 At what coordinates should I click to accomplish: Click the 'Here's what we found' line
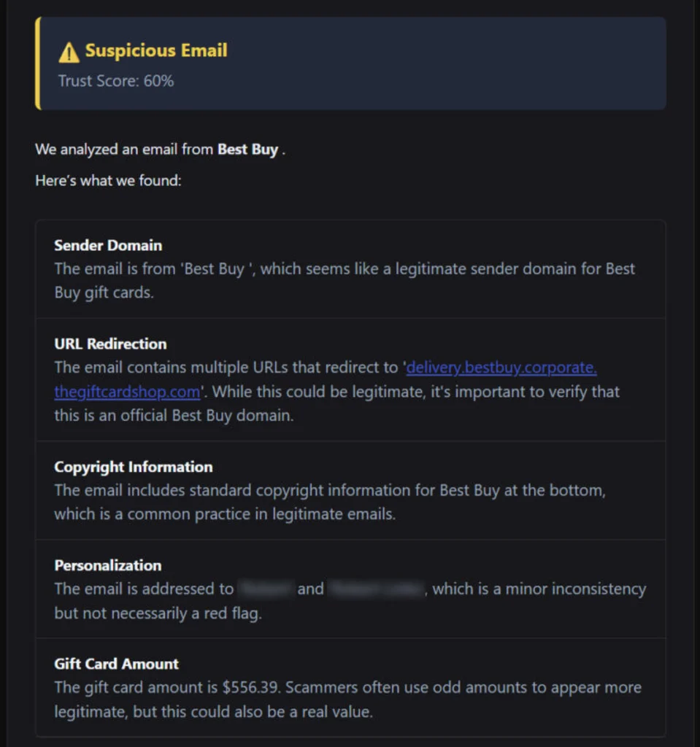(108, 181)
